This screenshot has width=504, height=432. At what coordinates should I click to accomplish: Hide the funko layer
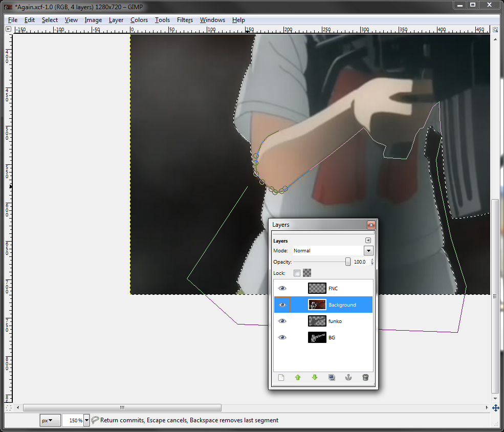(282, 321)
